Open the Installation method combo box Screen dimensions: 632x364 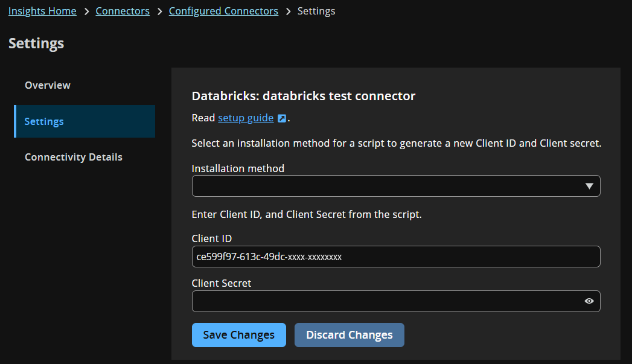pos(396,186)
